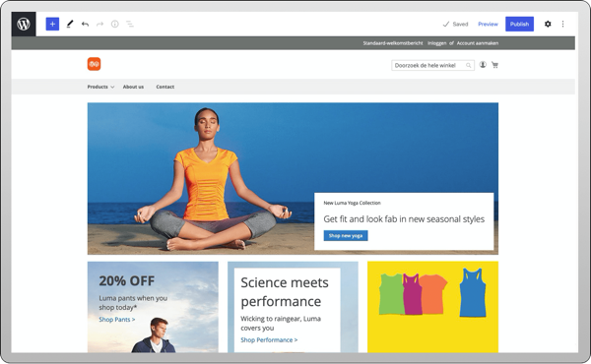Screen dimensions: 591x364
Task: Open the list view outline
Action: coord(130,24)
